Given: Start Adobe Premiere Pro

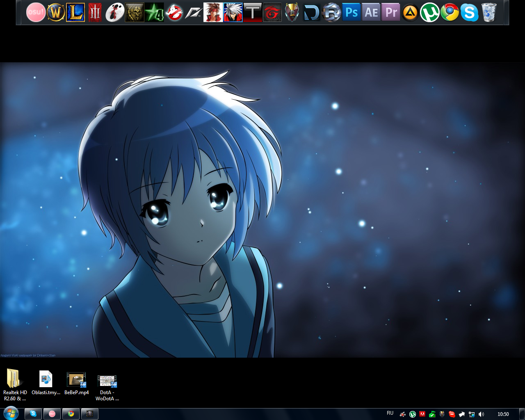Looking at the screenshot, I should 390,12.
